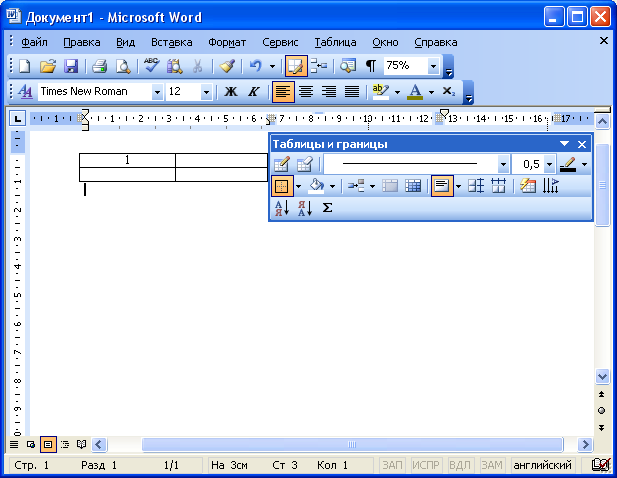Expand the font size 12 dropdown

click(x=206, y=92)
